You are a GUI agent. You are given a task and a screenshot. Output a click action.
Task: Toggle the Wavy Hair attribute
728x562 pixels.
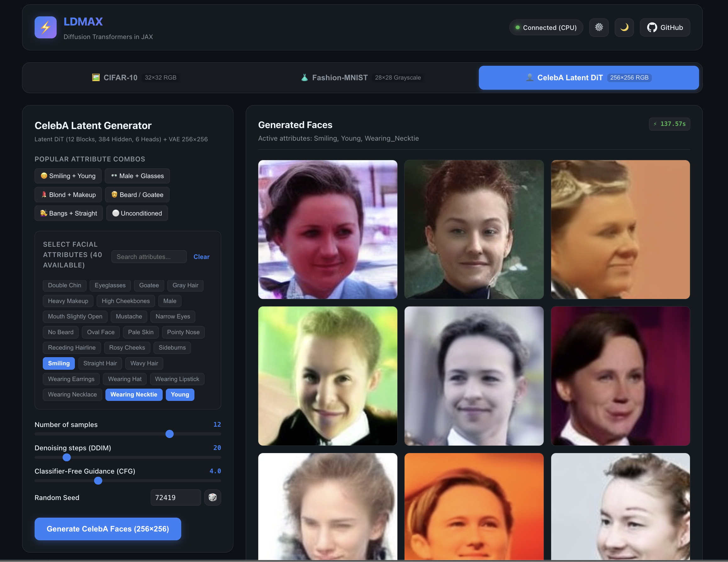(144, 363)
